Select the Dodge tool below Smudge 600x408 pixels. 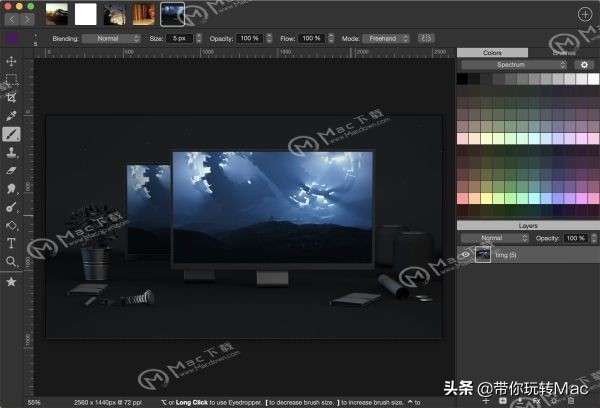coord(11,207)
